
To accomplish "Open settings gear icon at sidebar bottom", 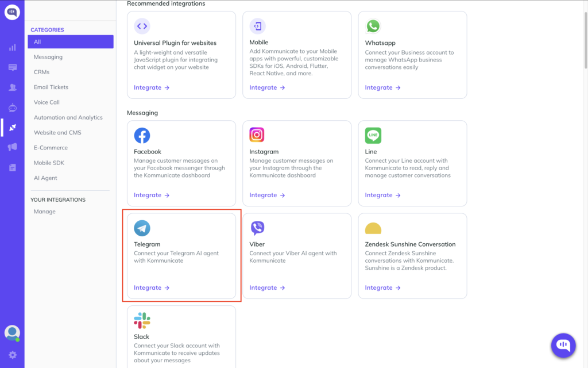I will click(12, 355).
